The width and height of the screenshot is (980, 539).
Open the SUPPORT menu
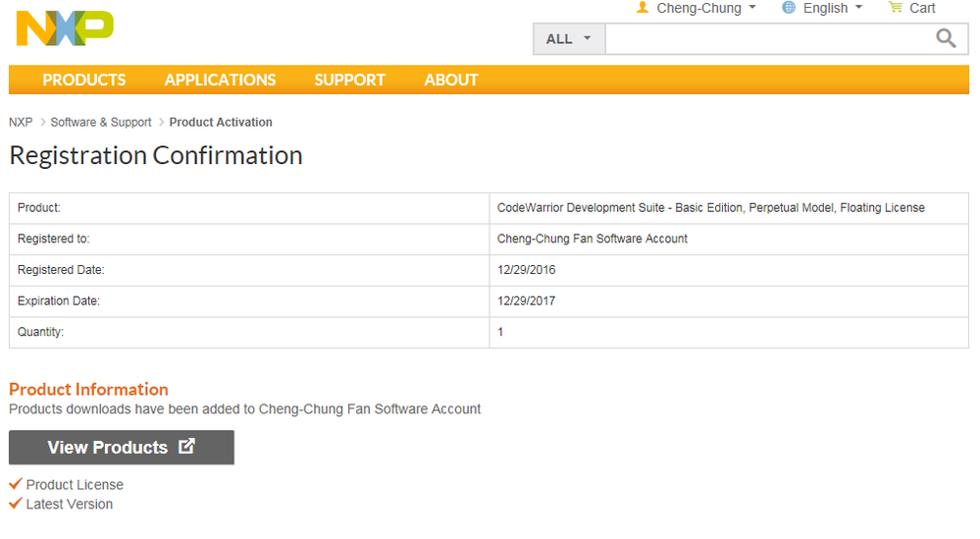(x=349, y=80)
